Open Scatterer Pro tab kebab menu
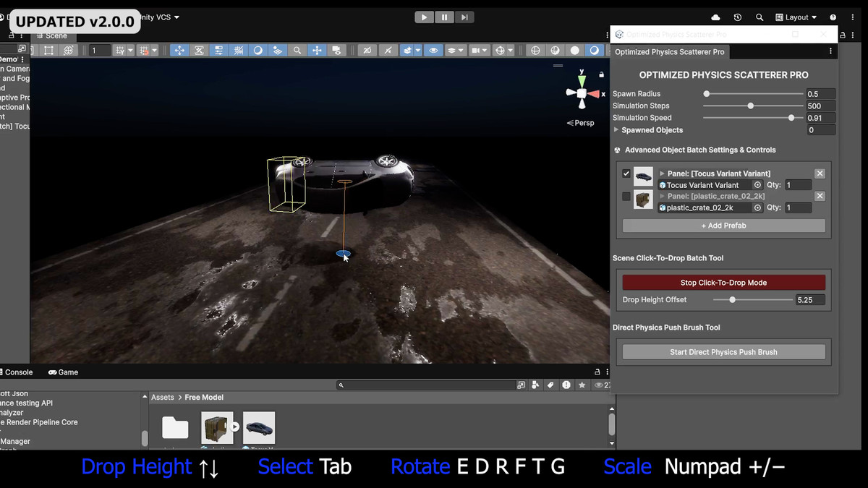This screenshot has width=868, height=488. point(830,52)
